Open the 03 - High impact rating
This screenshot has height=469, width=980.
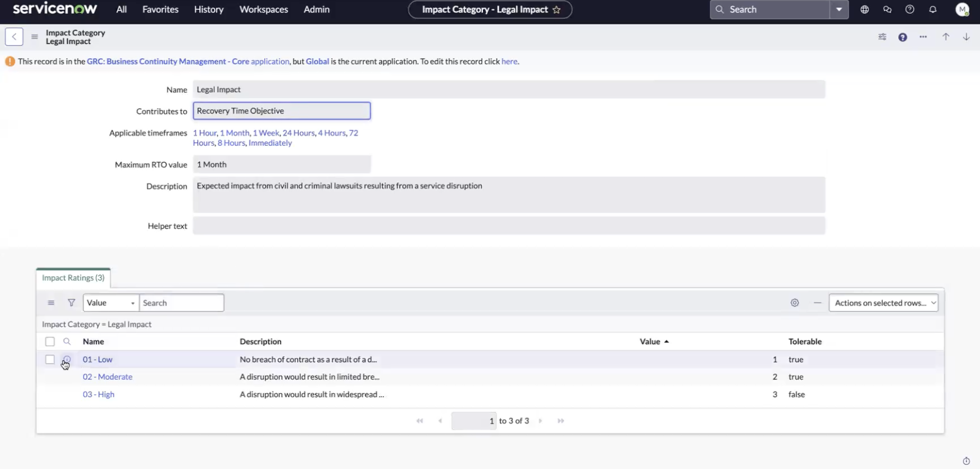(99, 394)
